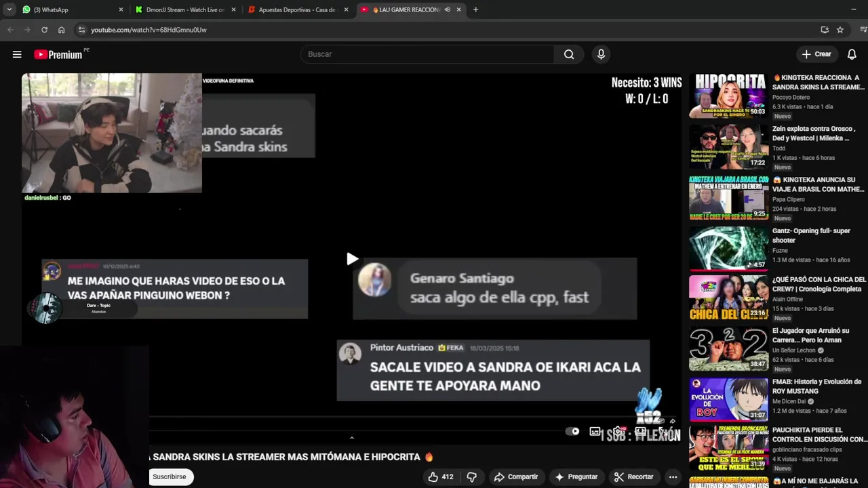Toggle the autoplay switch in player
The image size is (868, 488).
(x=573, y=431)
